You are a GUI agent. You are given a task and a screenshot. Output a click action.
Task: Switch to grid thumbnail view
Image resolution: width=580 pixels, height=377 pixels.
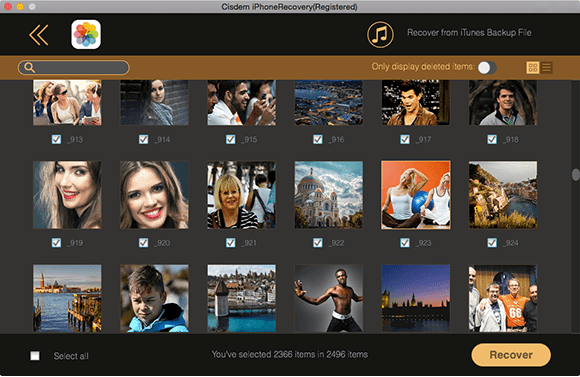click(x=533, y=68)
